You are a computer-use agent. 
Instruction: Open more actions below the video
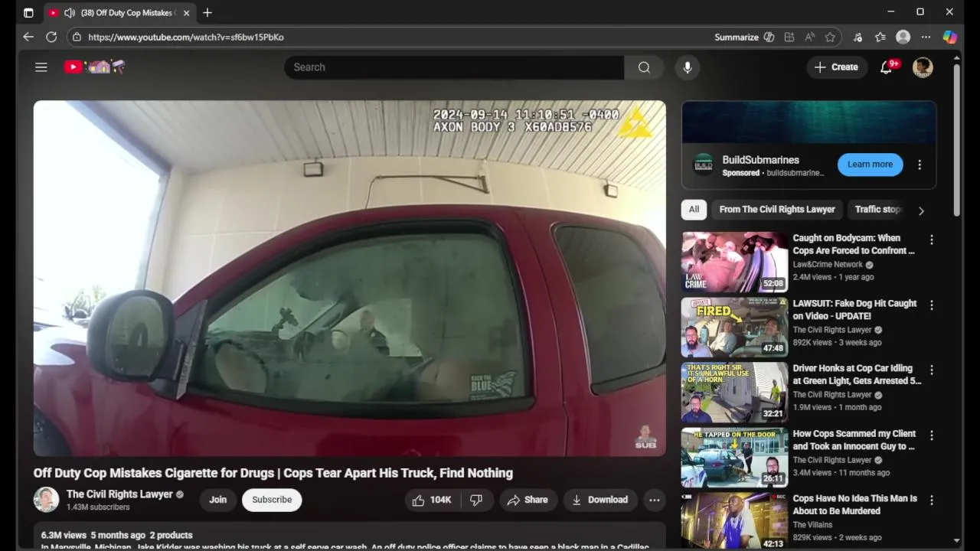pos(655,500)
